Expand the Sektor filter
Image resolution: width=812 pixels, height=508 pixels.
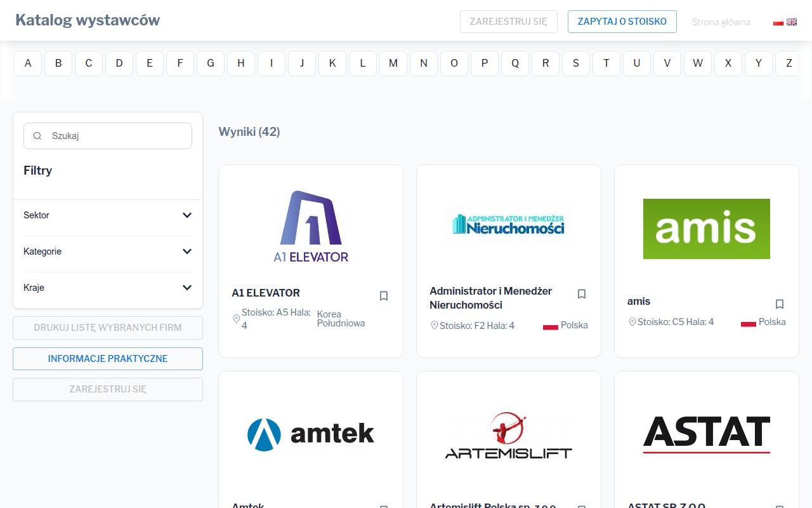click(108, 215)
